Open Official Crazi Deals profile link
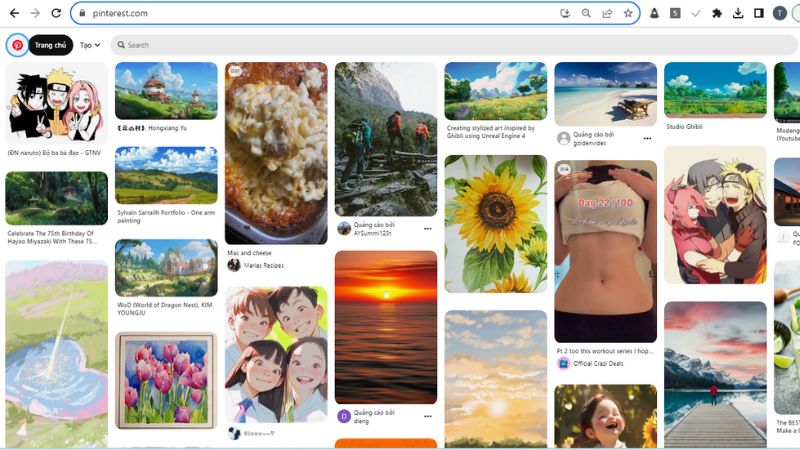This screenshot has width=800, height=450. coord(598,363)
